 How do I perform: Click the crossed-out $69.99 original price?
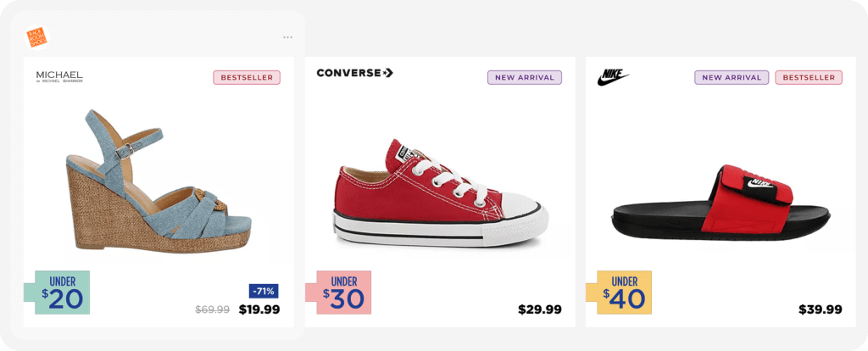(213, 310)
